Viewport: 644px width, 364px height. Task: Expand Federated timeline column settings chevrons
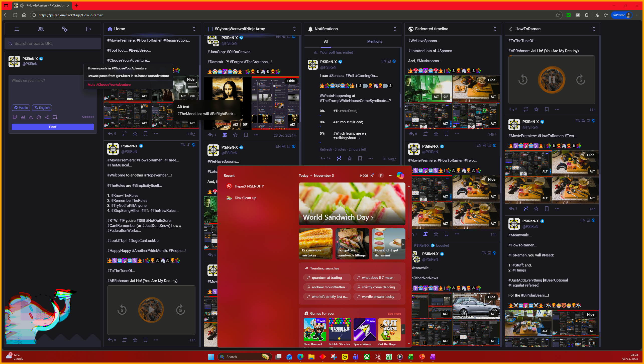click(495, 29)
